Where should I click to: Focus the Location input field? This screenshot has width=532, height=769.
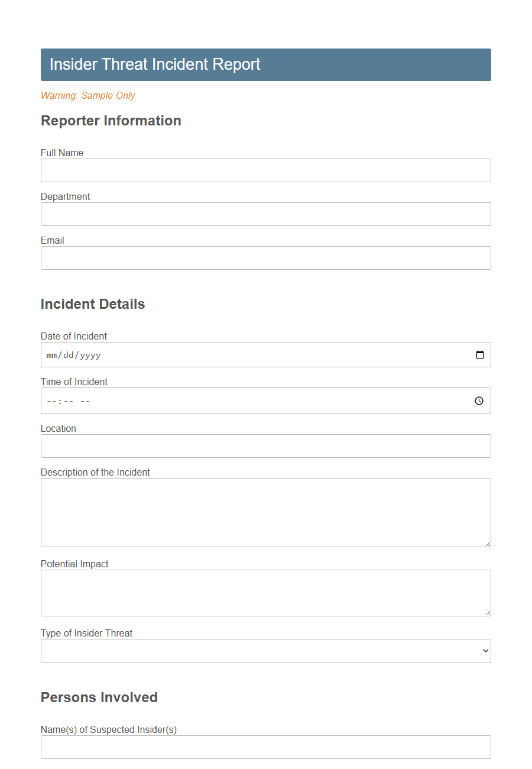pos(266,446)
